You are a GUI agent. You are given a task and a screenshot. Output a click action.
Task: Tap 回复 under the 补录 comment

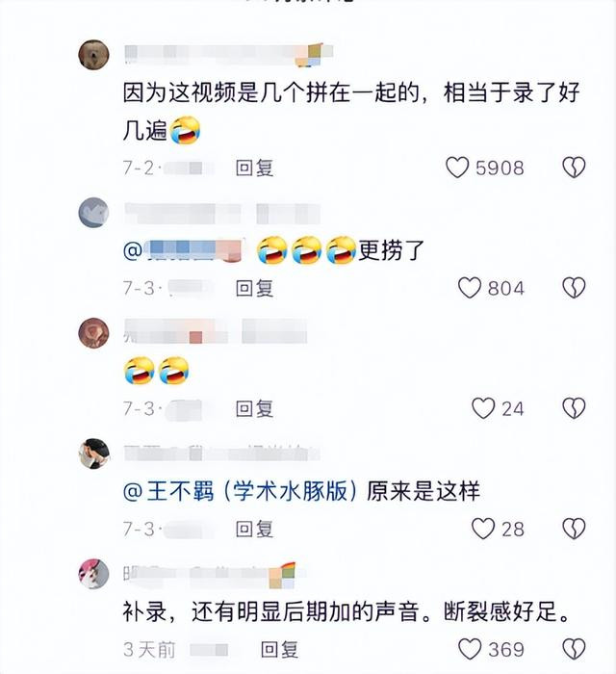[279, 649]
